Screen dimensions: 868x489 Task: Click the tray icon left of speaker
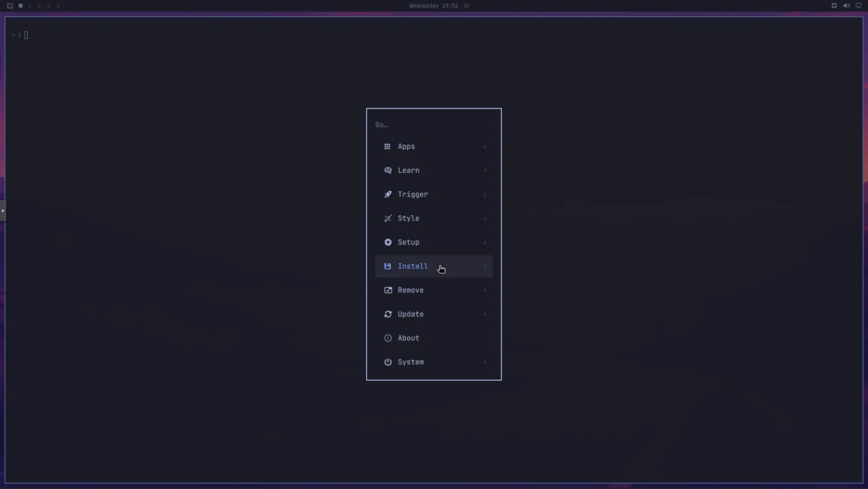(x=834, y=5)
